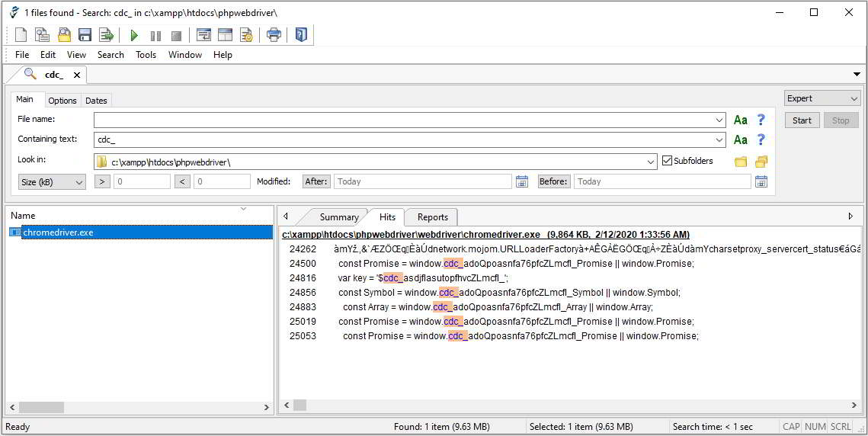Open the Search menu

click(111, 55)
